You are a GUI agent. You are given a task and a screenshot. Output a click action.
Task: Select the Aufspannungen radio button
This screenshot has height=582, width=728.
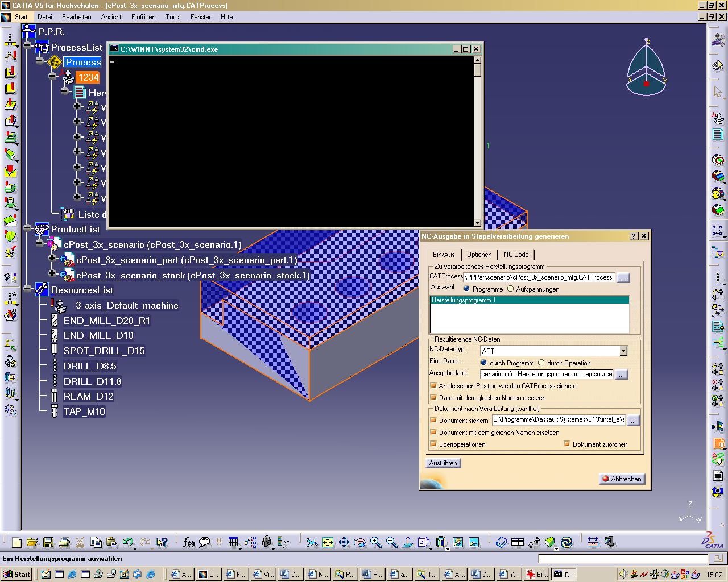(510, 289)
